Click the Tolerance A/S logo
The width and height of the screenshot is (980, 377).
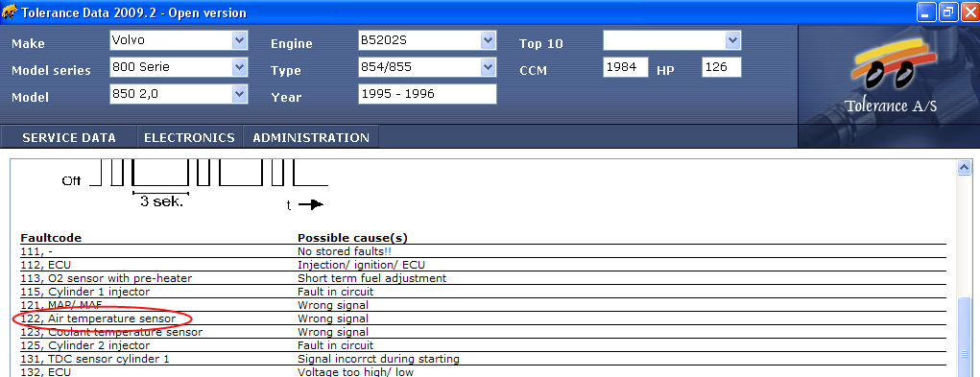coord(889,75)
